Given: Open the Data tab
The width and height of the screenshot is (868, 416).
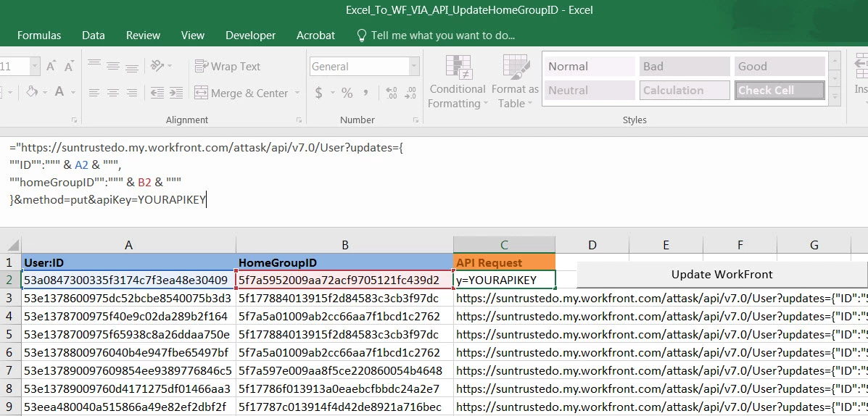Looking at the screenshot, I should click(x=94, y=36).
